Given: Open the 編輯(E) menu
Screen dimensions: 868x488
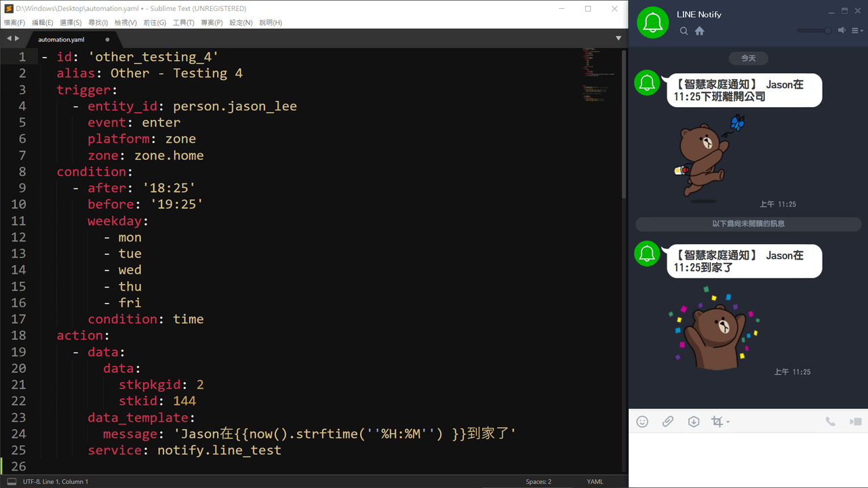Looking at the screenshot, I should point(43,22).
